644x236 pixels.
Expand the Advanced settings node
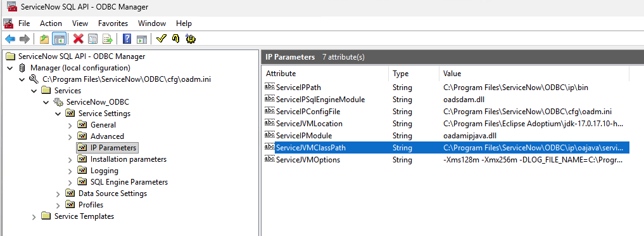[70, 136]
